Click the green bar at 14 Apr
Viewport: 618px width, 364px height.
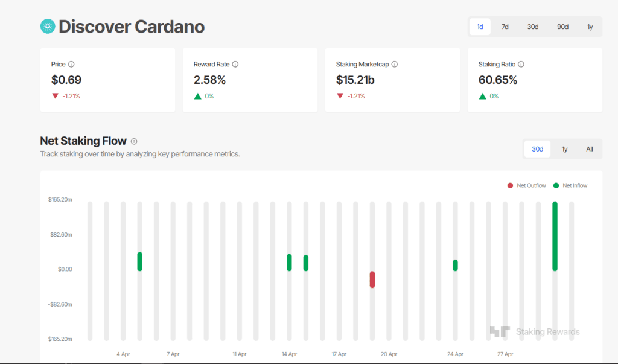pos(289,263)
